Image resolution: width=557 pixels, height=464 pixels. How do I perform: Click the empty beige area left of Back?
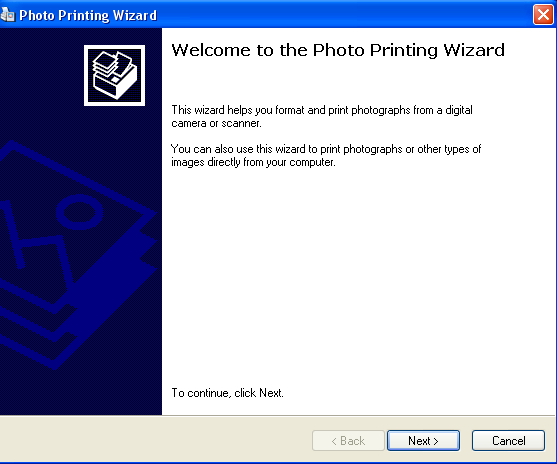(x=156, y=441)
